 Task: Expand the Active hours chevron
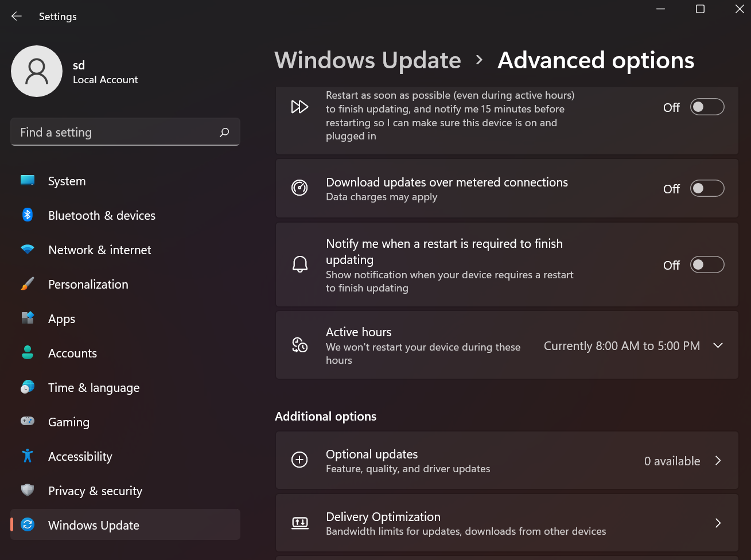tap(718, 345)
